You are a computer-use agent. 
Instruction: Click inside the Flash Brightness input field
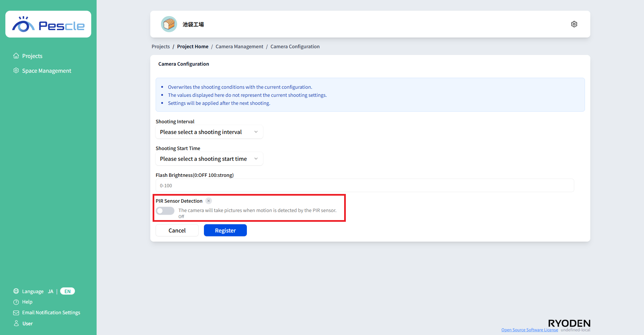click(x=364, y=185)
